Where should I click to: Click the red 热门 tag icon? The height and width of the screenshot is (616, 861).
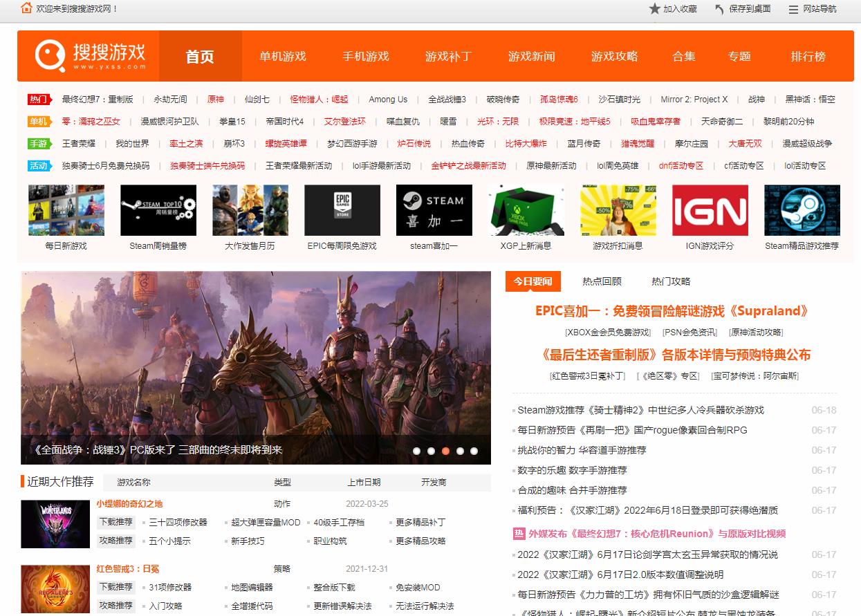(x=39, y=100)
